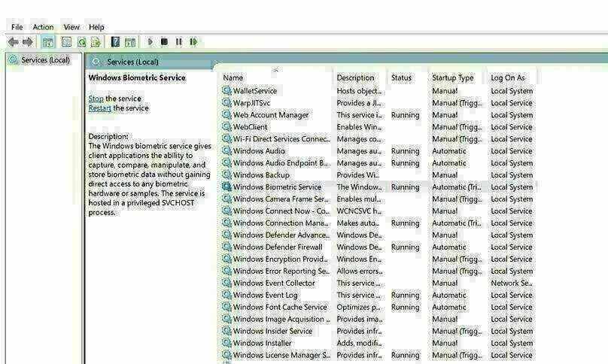Click the gear icon beside Windows Installer

click(x=226, y=343)
